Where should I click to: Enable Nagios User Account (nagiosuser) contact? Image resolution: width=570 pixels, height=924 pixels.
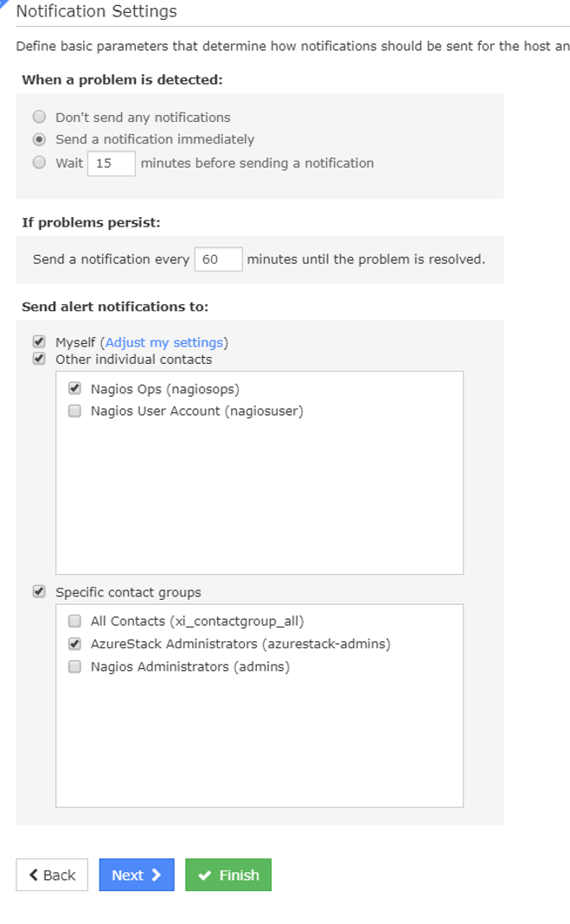[74, 411]
